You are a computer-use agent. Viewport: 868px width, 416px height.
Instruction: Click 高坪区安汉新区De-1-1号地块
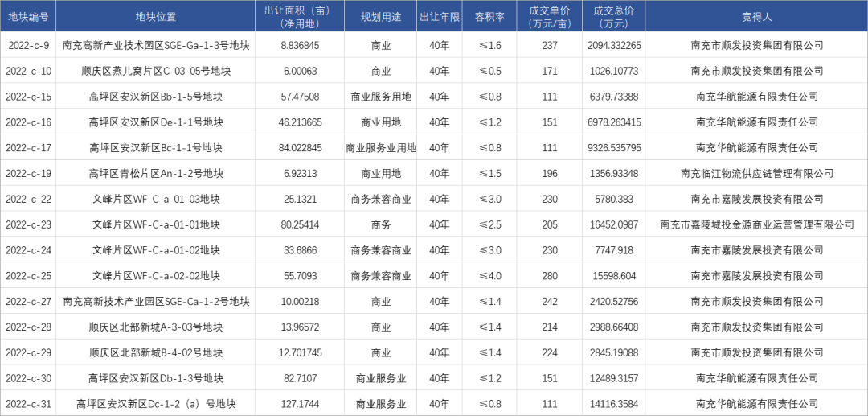[x=156, y=122]
